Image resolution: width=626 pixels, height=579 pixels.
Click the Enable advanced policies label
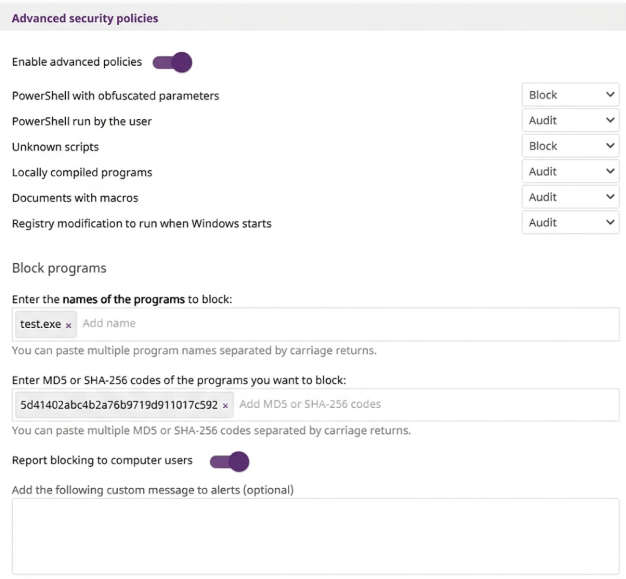coord(77,62)
